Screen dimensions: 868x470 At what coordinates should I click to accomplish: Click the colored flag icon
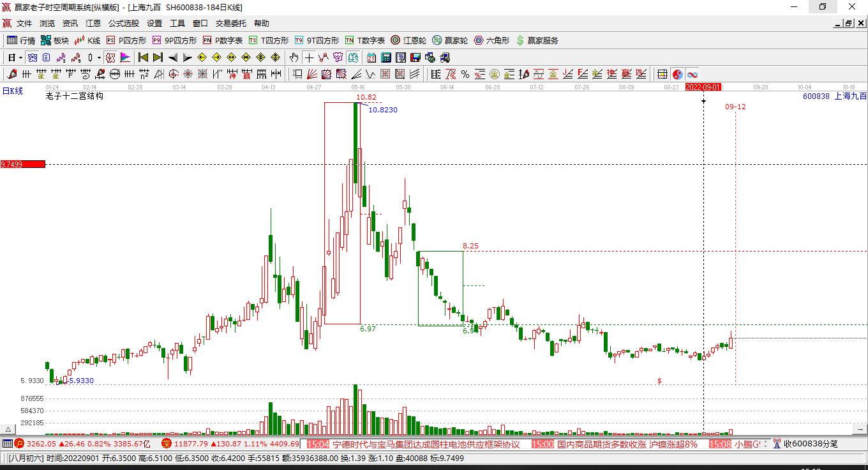[126, 57]
